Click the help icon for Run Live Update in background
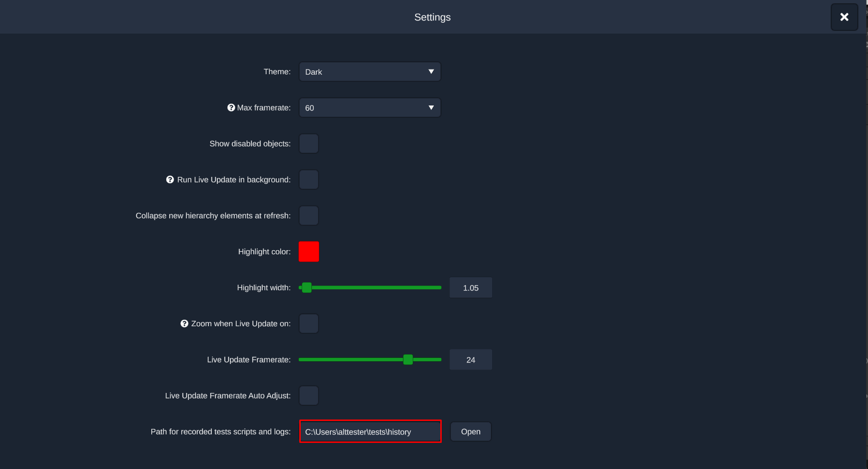This screenshot has width=868, height=469. [170, 179]
